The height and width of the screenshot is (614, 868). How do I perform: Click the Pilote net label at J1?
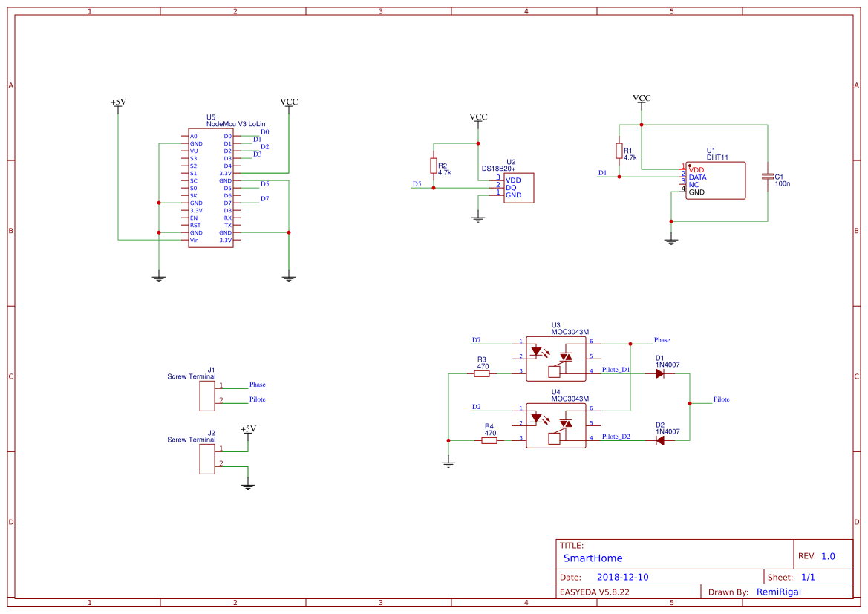click(258, 399)
